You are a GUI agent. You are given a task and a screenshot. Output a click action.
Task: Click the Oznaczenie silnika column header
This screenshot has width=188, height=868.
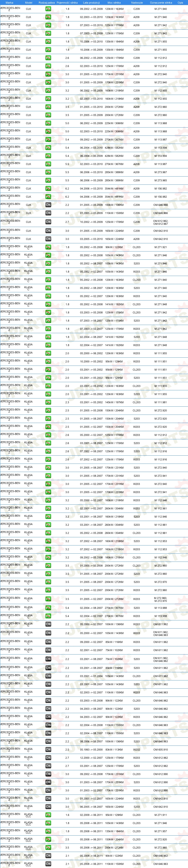(x=161, y=2)
